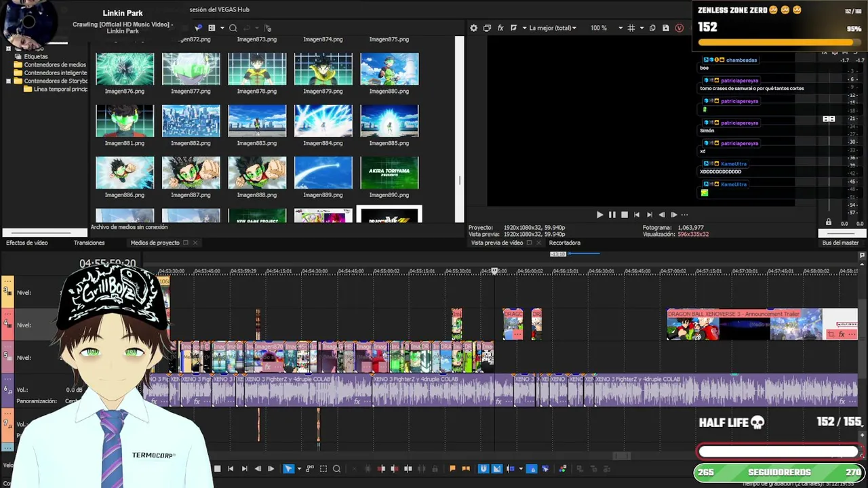The height and width of the screenshot is (488, 868).
Task: Switch to Vista previa de vídeo tab
Action: (x=496, y=243)
